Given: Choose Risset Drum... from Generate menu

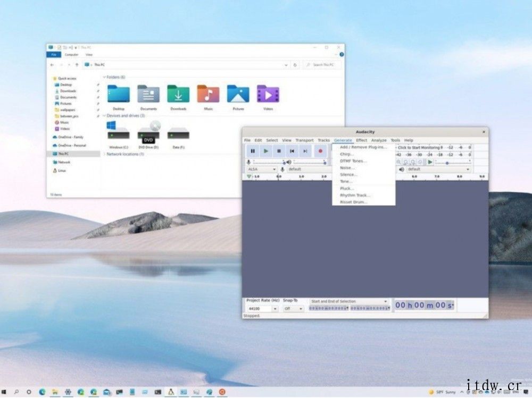Looking at the screenshot, I should click(363, 202).
